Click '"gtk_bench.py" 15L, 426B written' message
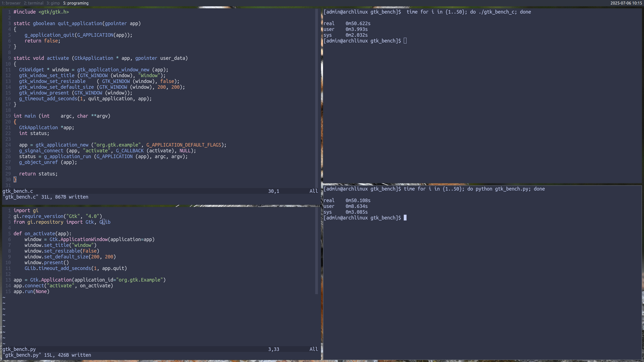This screenshot has width=644, height=362. coord(47,355)
